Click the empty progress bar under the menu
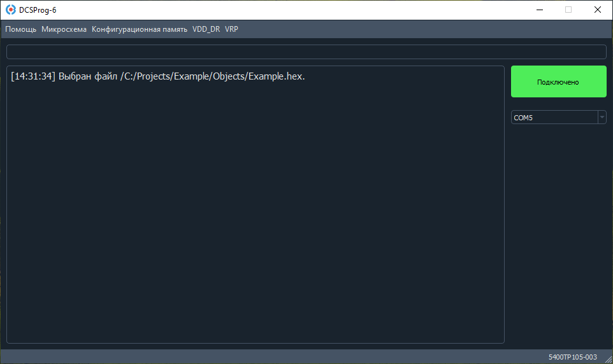The image size is (613, 364). pos(306,52)
